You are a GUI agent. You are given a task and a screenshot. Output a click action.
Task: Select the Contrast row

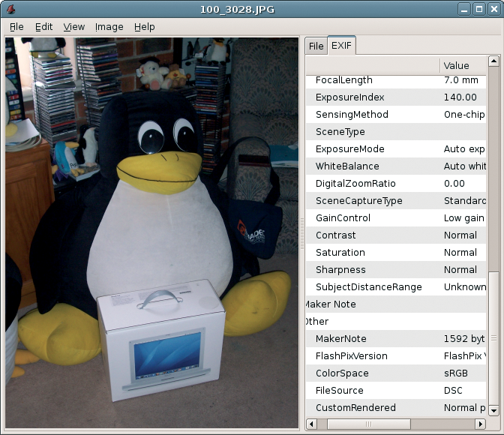396,235
